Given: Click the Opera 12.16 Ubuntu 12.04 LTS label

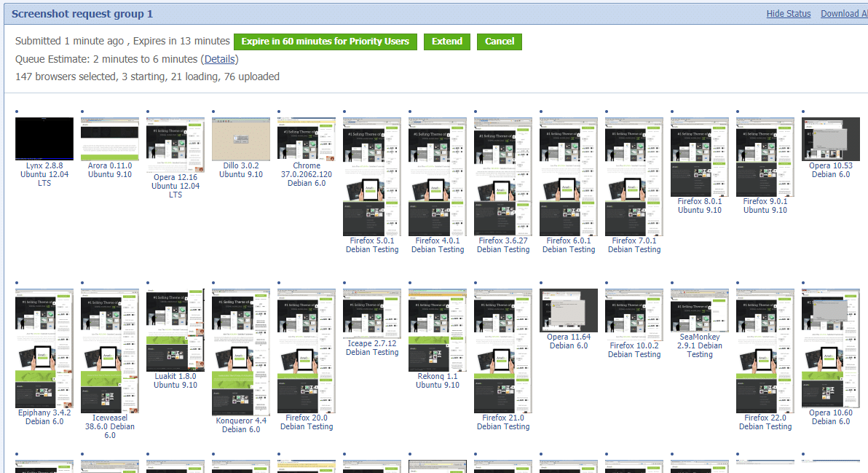Looking at the screenshot, I should pyautogui.click(x=175, y=186).
